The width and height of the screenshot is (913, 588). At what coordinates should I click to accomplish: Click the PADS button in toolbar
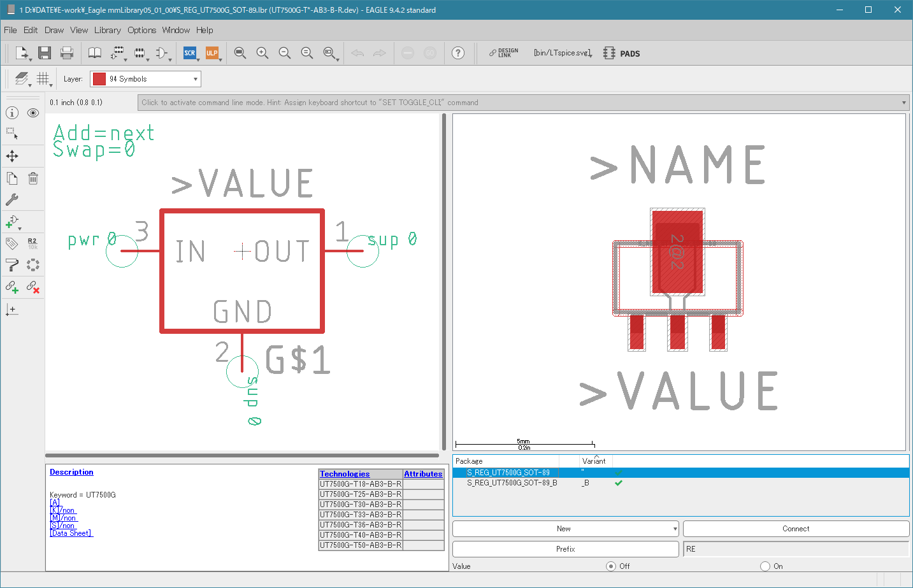(622, 54)
